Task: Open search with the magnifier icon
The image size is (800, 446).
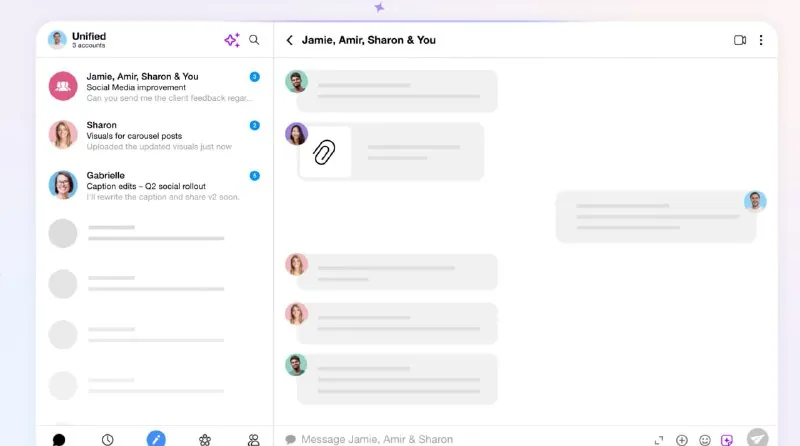Action: [254, 40]
